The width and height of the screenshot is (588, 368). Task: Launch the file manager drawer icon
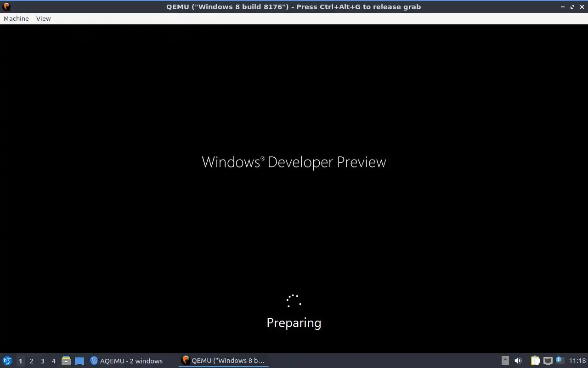pos(66,361)
